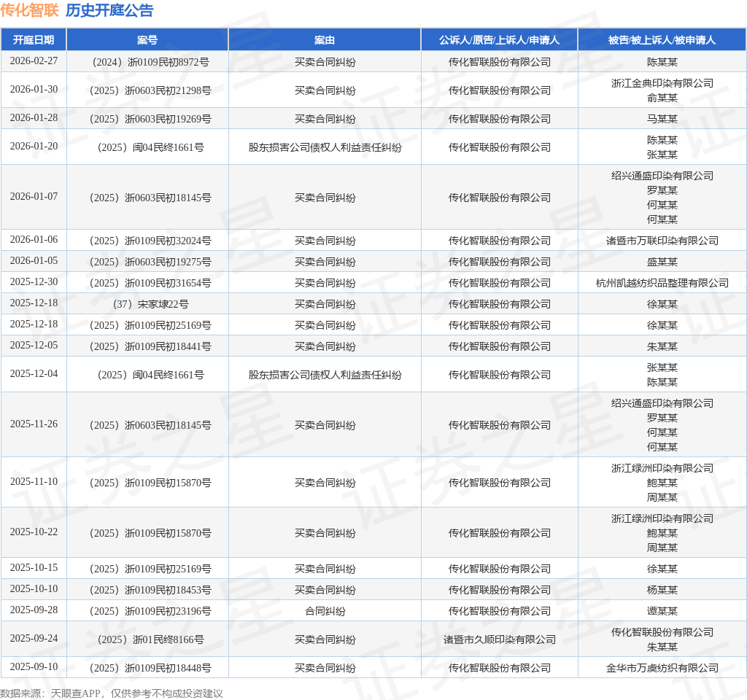Click date cell 2025-10-15
This screenshot has height=700, width=747.
[x=34, y=567]
